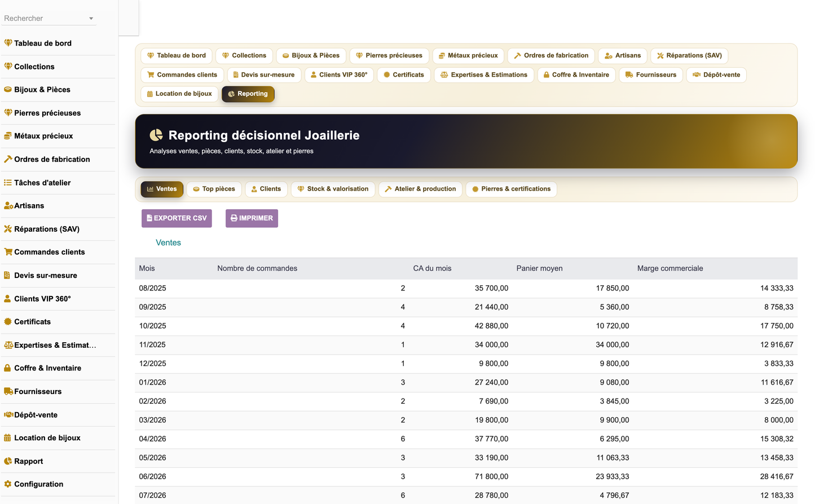Click the Collections top navigation pill
The image size is (815, 504).
click(x=244, y=56)
